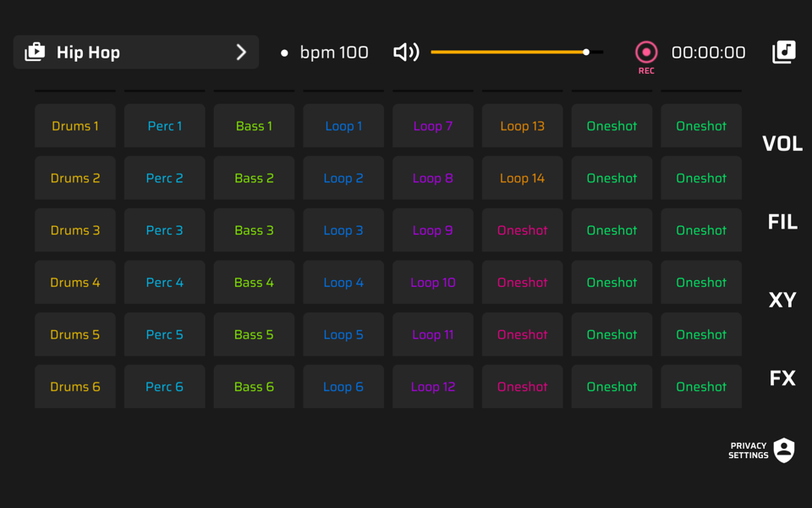Open the XY pad panel
This screenshot has height=508, width=812.
782,300
